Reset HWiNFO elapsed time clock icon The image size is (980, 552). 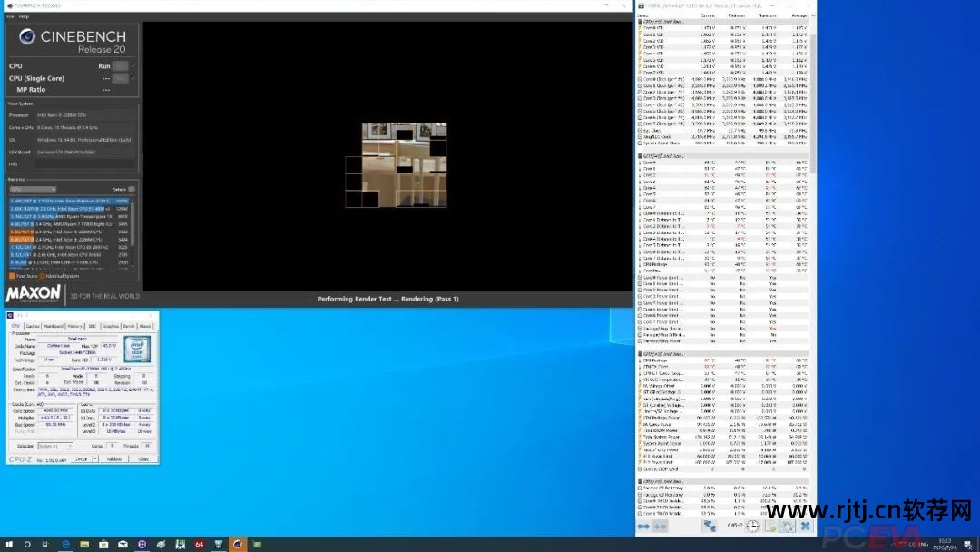coord(753,527)
